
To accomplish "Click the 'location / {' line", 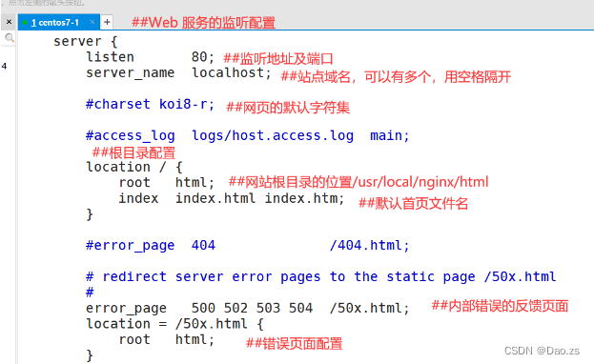I will click(x=134, y=167).
